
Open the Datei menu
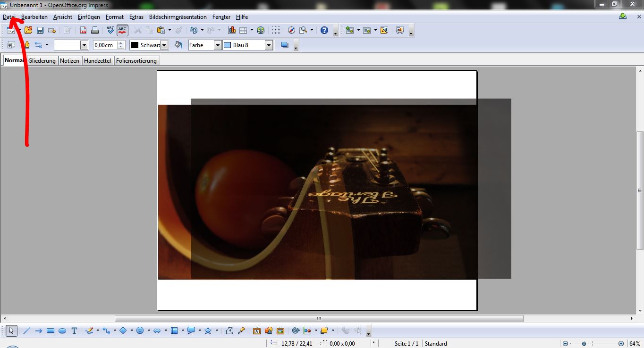(x=9, y=17)
